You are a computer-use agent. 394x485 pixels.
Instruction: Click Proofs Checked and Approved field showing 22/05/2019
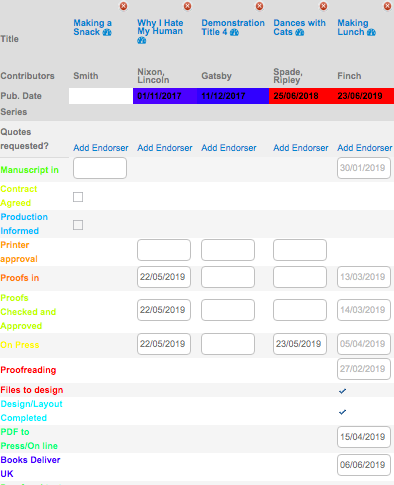[x=164, y=310]
